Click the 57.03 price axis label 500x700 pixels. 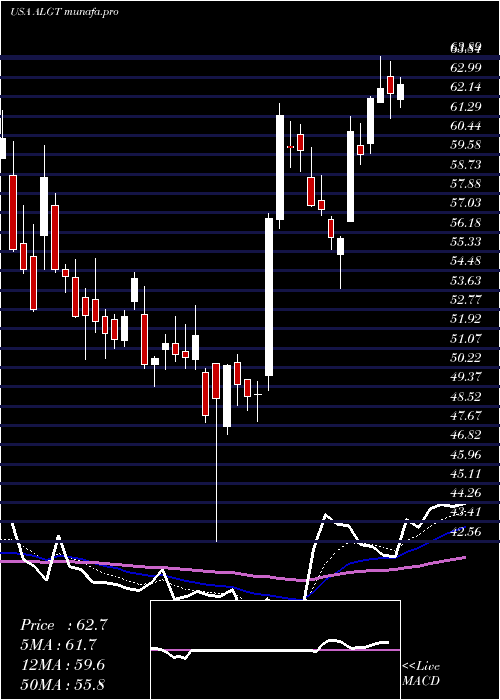(x=466, y=204)
